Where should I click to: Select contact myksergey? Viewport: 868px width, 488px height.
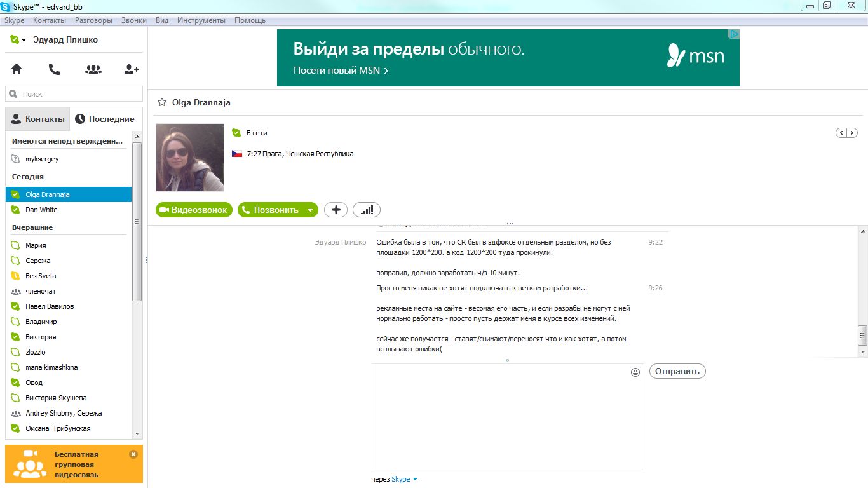coord(69,159)
